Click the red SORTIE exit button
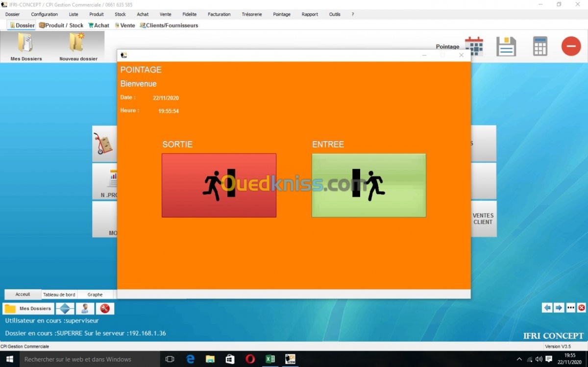588x367 pixels. (x=219, y=185)
